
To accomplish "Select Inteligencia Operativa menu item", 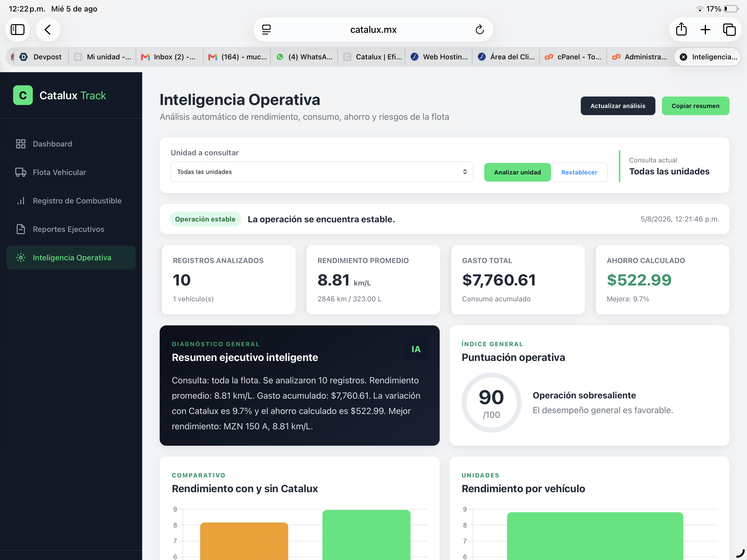I will [x=71, y=258].
